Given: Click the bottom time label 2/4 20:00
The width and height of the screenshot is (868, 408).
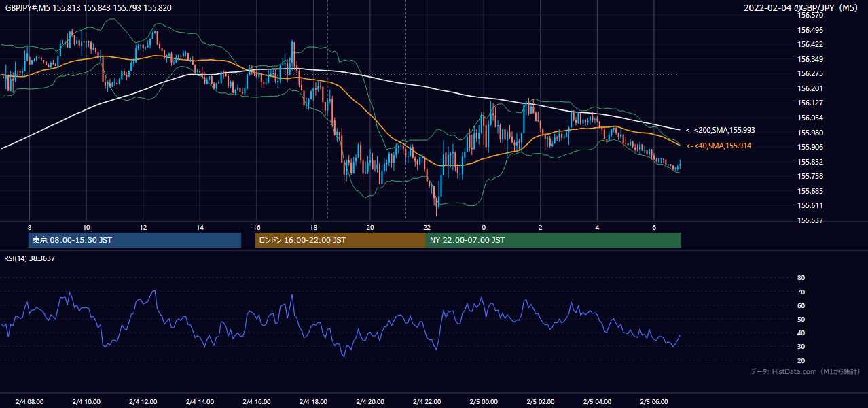Looking at the screenshot, I should pyautogui.click(x=369, y=401).
